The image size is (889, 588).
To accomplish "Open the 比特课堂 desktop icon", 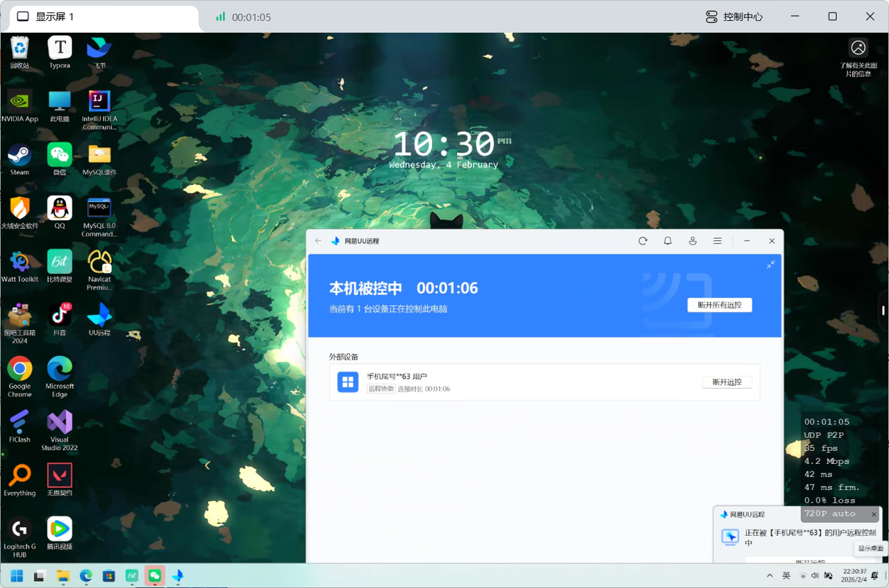I will (x=60, y=267).
